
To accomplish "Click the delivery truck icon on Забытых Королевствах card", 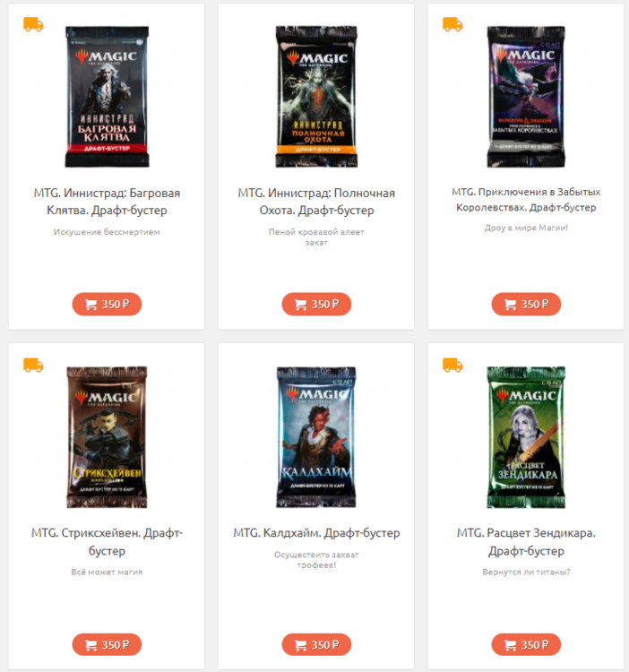I will click(452, 24).
